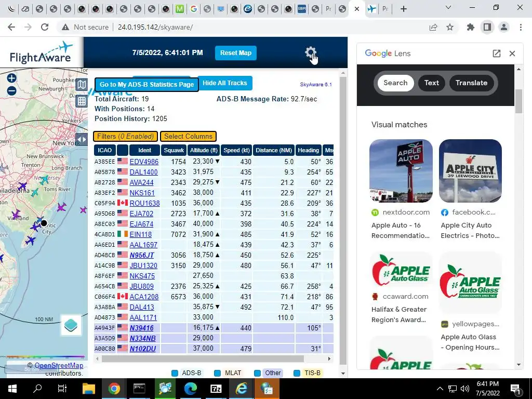Sort table by Heading column

coord(308,150)
